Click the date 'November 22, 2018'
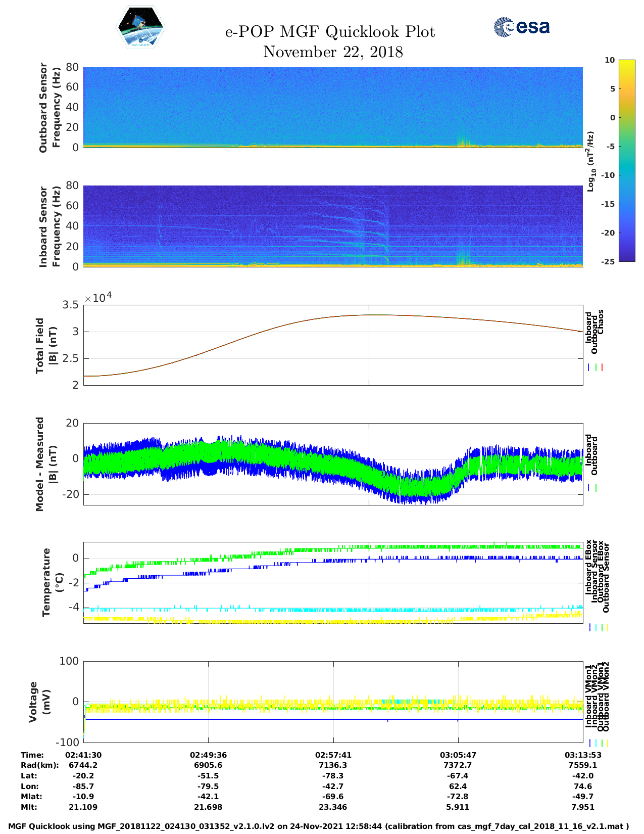 click(x=333, y=52)
